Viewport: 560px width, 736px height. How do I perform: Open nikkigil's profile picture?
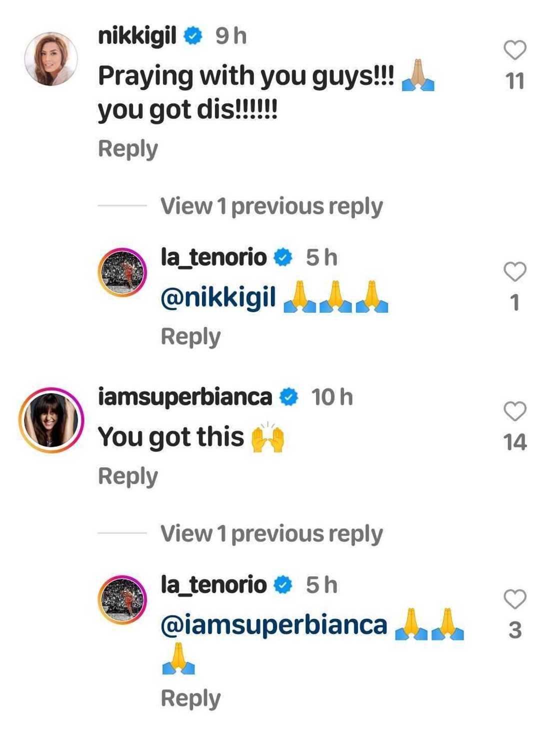click(x=51, y=59)
